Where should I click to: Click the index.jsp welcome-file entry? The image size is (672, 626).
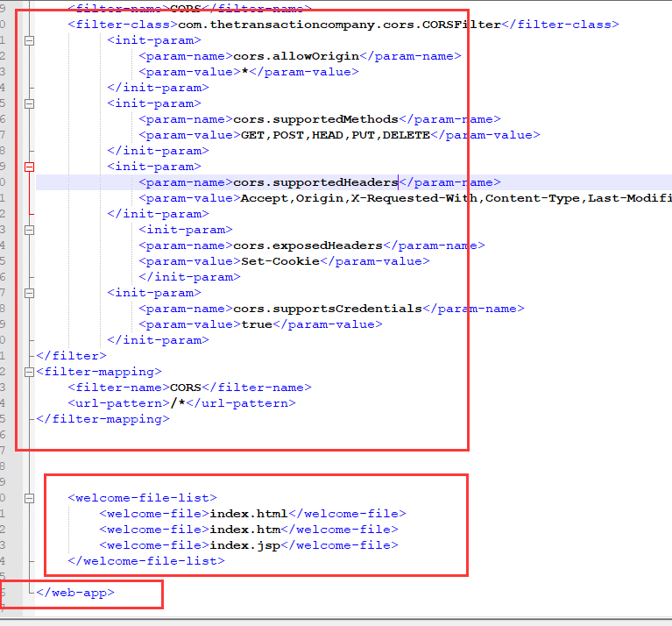[249, 545]
